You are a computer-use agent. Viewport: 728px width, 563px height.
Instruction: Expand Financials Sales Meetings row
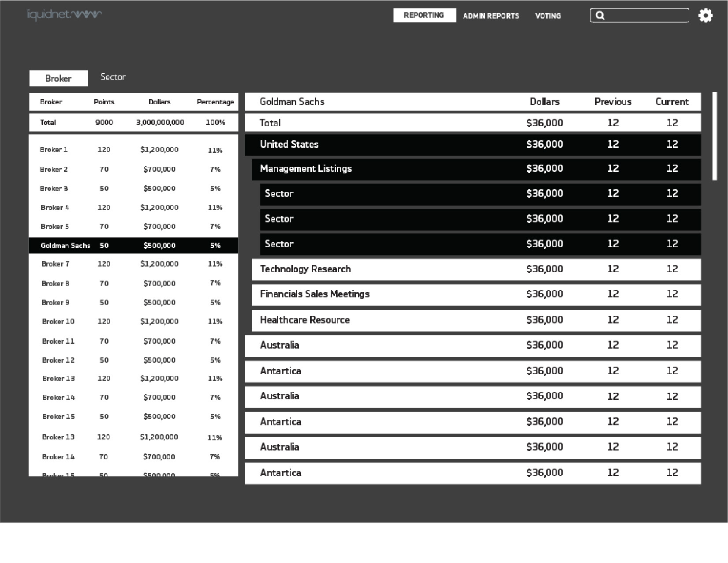(476, 294)
